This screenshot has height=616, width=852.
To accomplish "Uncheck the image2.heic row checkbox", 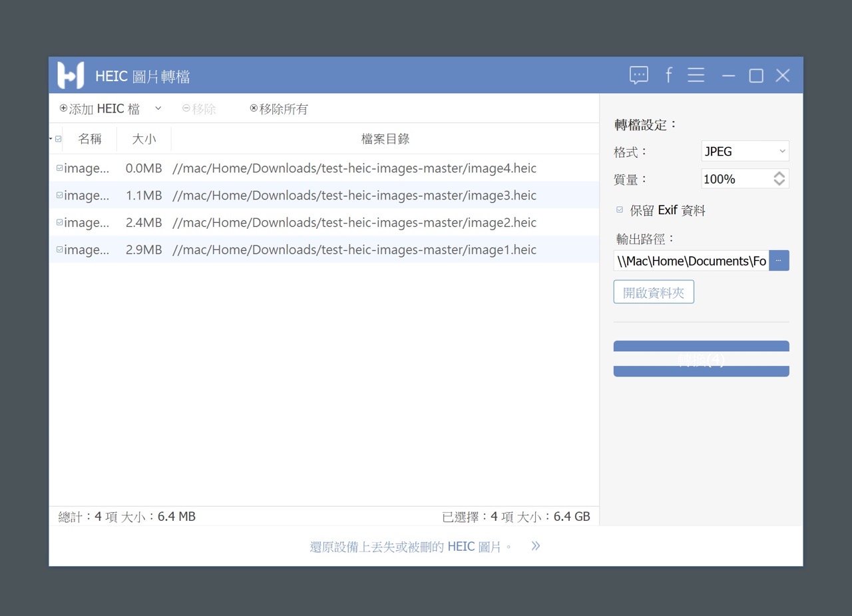I will (60, 222).
